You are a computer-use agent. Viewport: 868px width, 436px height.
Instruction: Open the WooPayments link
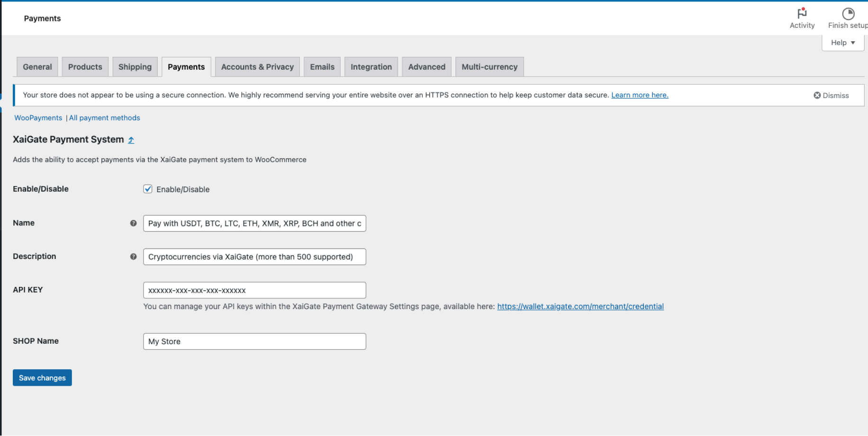point(38,118)
